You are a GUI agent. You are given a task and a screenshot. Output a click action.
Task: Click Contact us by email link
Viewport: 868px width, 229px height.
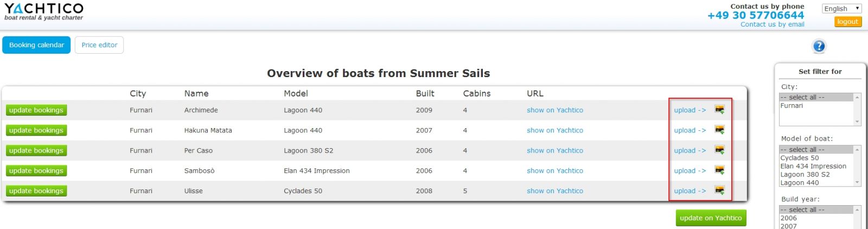(x=772, y=24)
